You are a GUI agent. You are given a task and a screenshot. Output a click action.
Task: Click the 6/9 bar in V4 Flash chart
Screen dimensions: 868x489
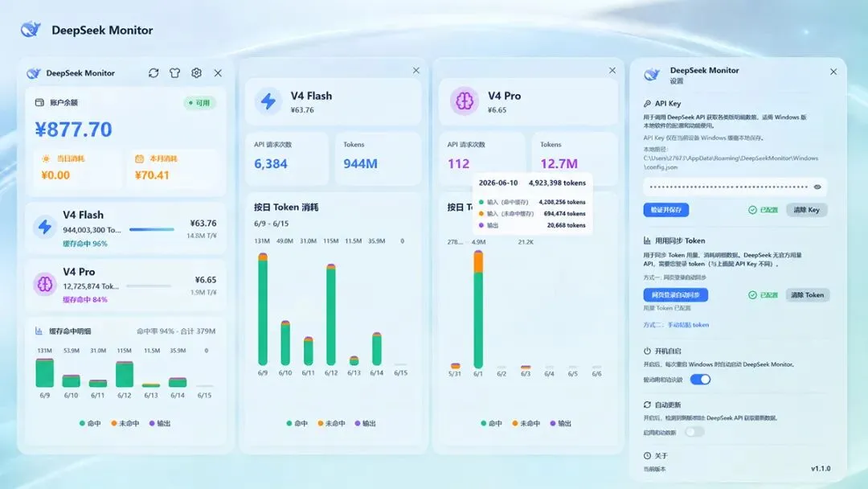pyautogui.click(x=263, y=309)
